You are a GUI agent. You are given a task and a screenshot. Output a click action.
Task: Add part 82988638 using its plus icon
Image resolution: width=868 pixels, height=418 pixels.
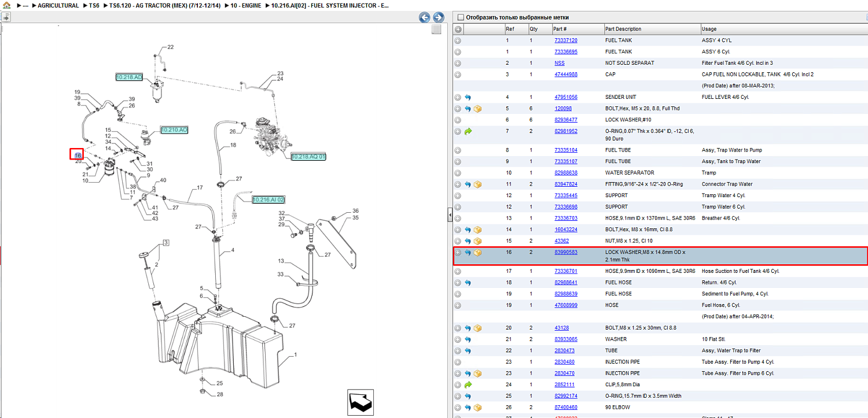458,173
